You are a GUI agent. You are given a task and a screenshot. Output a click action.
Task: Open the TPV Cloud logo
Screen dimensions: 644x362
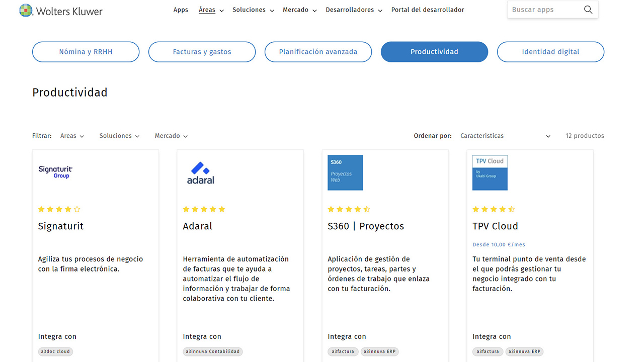(x=490, y=172)
